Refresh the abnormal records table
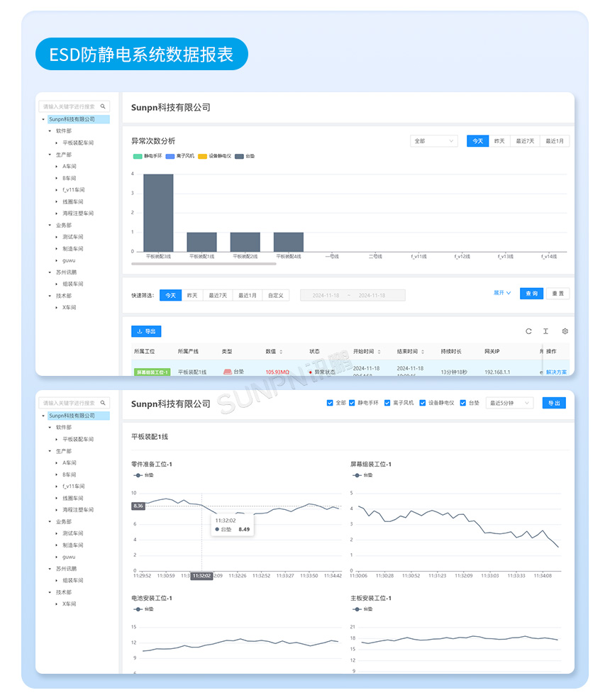 pos(528,330)
